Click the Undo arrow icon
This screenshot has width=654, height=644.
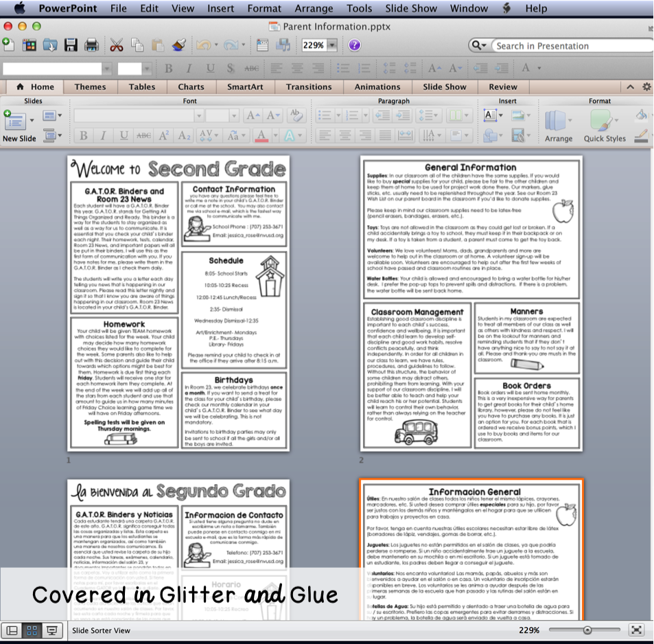(x=204, y=45)
